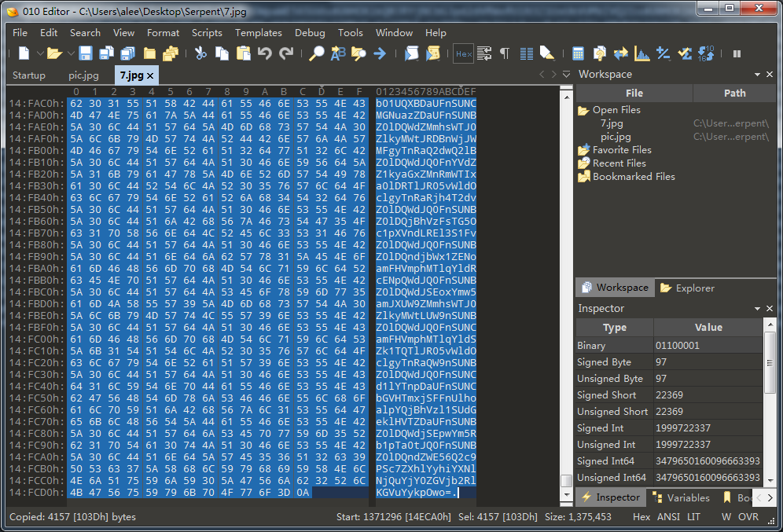Click Inspector Value column header

coord(708,328)
